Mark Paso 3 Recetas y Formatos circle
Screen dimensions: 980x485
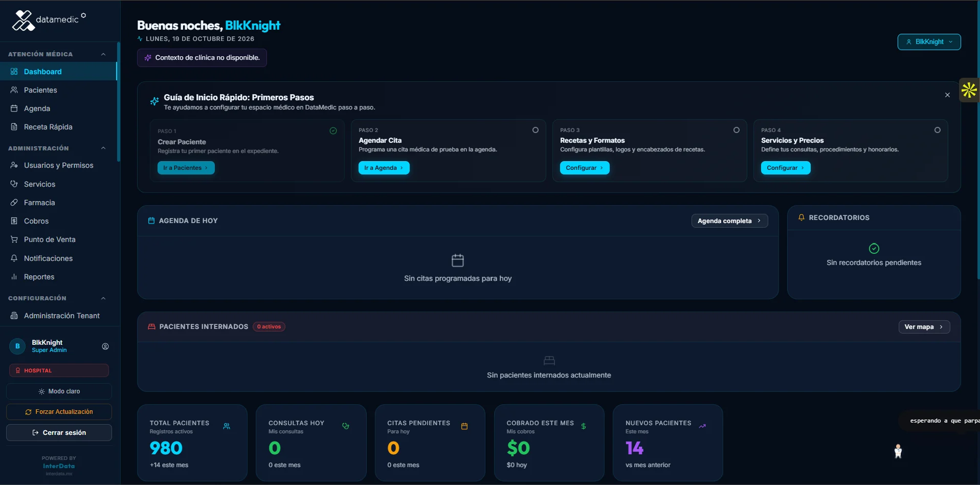click(x=737, y=130)
